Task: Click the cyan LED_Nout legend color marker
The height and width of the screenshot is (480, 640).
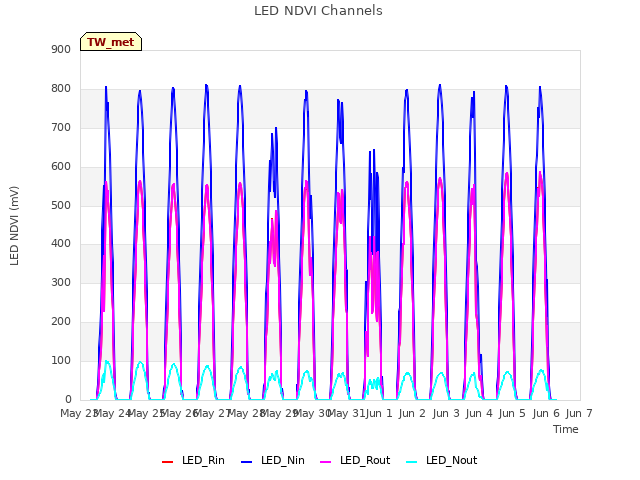Action: tap(412, 462)
